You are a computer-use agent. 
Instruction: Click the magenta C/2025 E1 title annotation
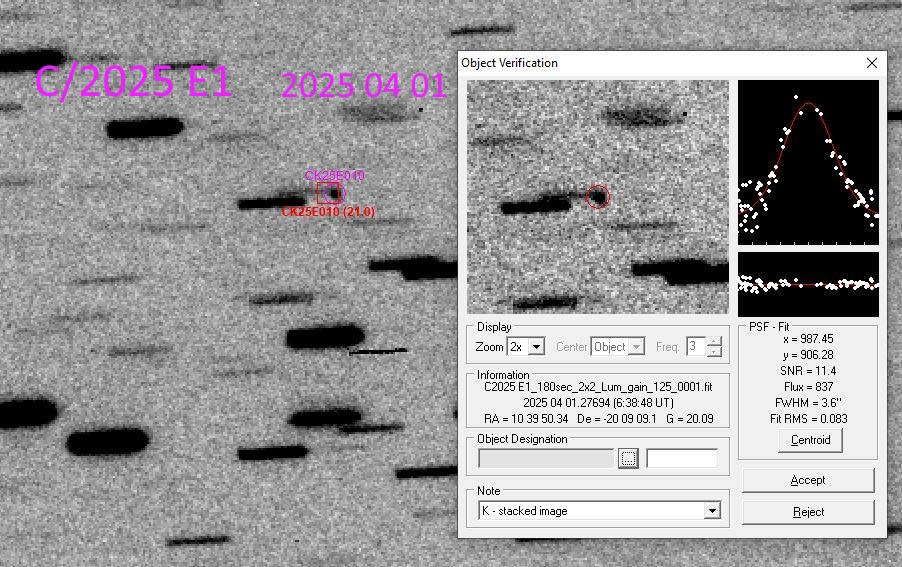134,83
